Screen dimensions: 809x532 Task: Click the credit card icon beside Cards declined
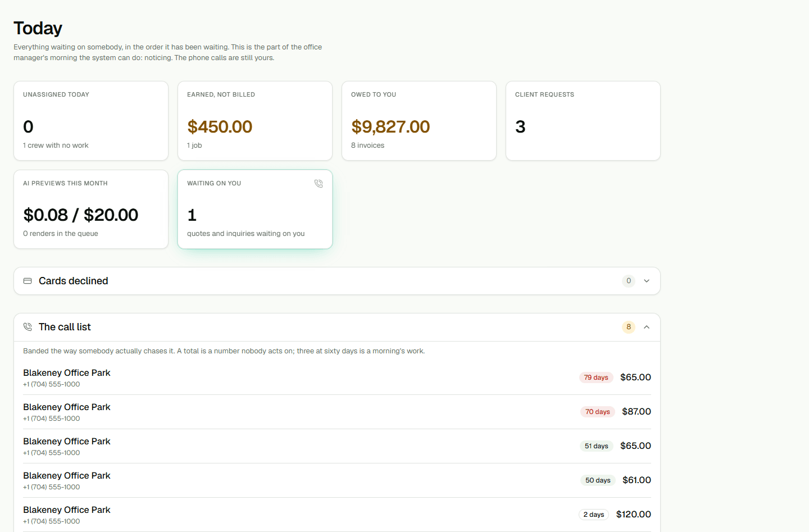[x=28, y=281]
